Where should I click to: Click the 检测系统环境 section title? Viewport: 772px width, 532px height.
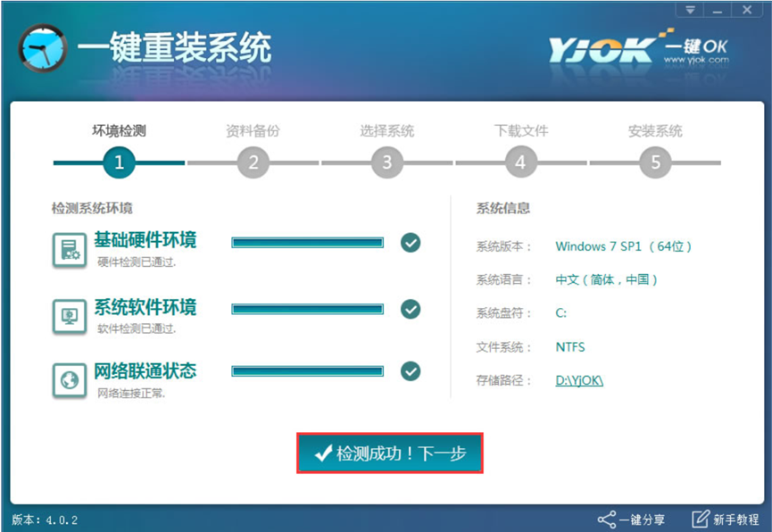(x=92, y=208)
